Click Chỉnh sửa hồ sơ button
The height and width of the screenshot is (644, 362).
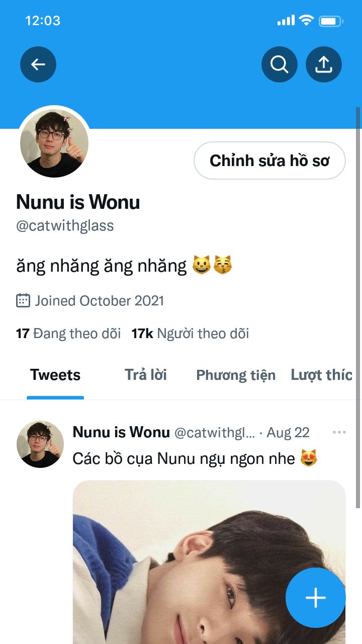[269, 160]
